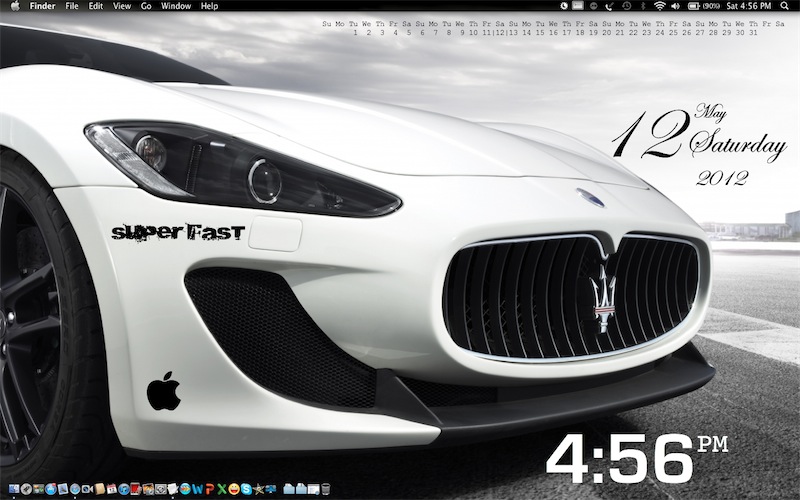Launch Microsoft Word from Dock
Viewport: 800px width, 500px height.
point(197,489)
